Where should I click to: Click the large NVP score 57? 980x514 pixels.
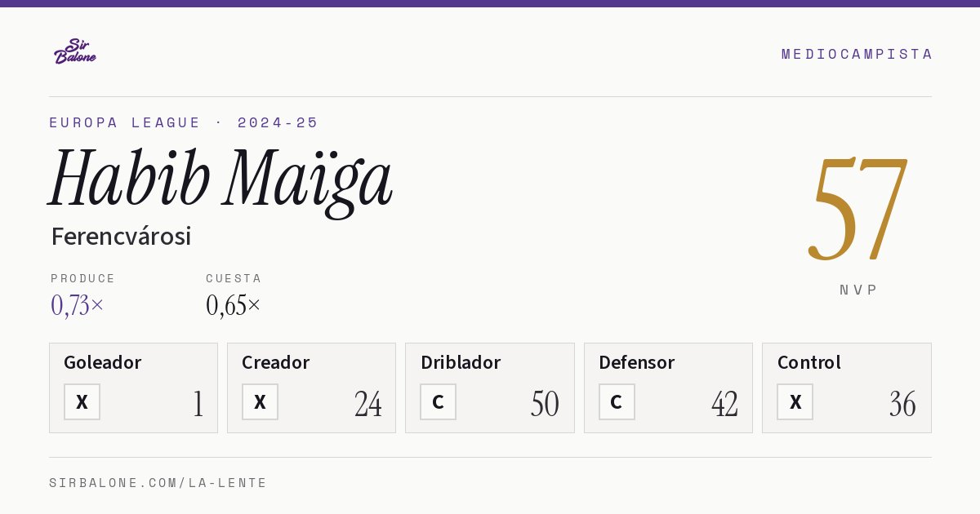pyautogui.click(x=857, y=208)
